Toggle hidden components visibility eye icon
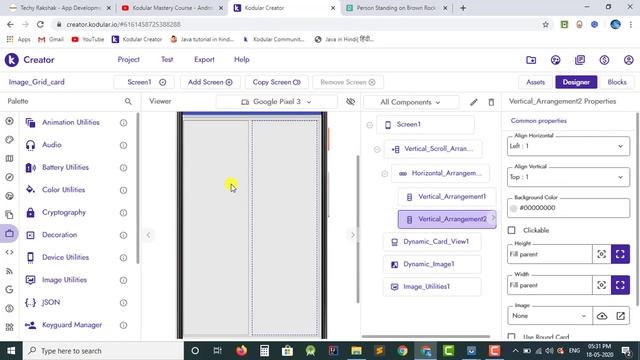Viewport: 640px width, 360px height. 350,102
